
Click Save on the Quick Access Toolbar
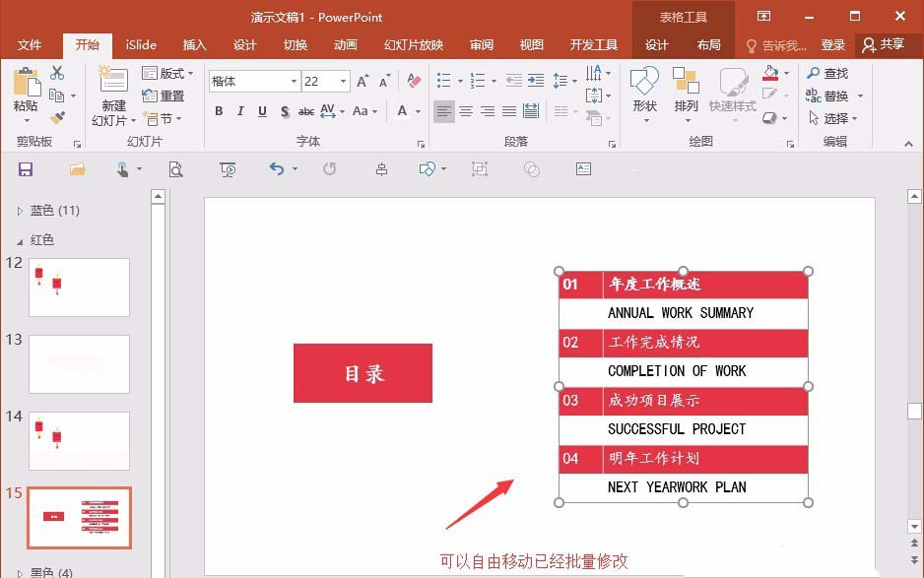(26, 169)
